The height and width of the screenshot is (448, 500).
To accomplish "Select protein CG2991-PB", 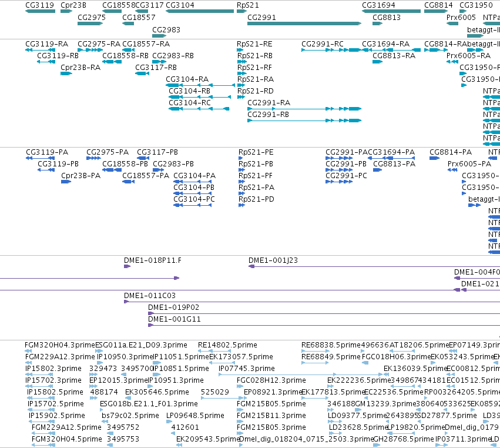I will coord(339,170).
